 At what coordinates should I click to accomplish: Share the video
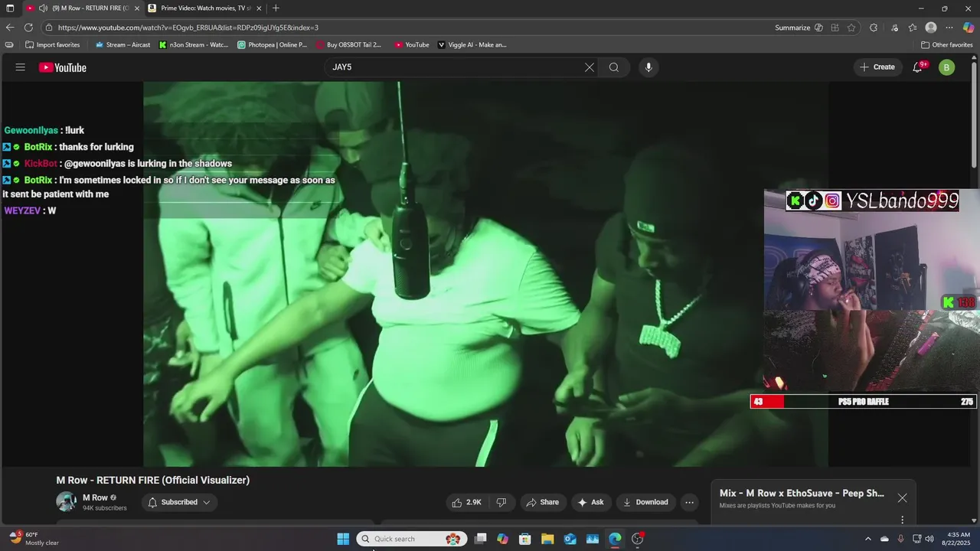click(542, 502)
